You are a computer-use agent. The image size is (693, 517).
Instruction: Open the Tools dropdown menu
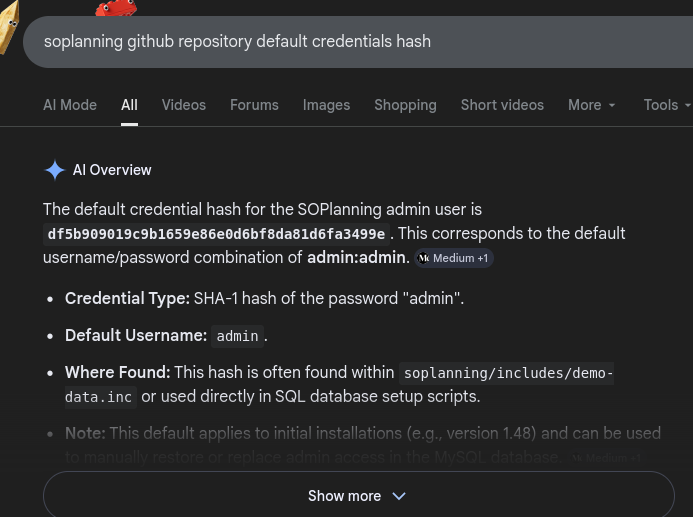(667, 105)
